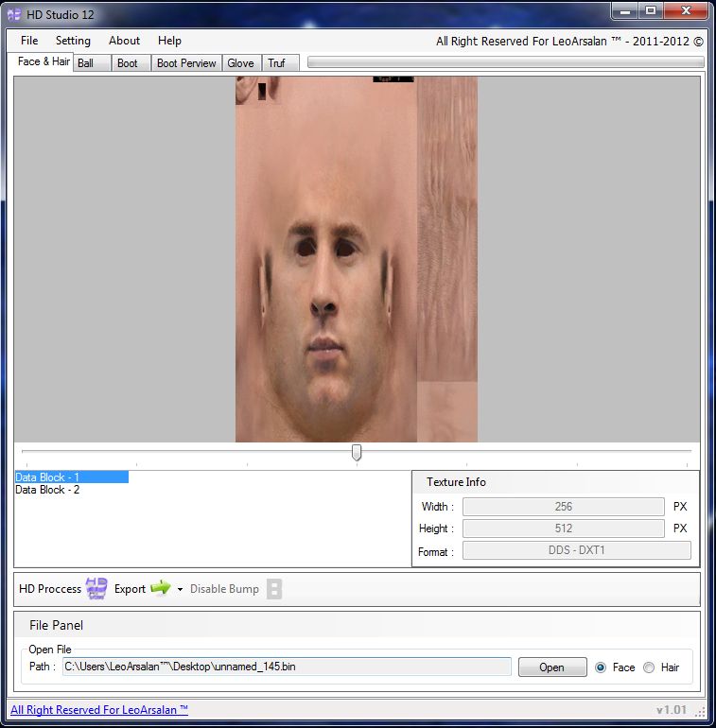
Task: Open the File menu
Action: coord(29,41)
